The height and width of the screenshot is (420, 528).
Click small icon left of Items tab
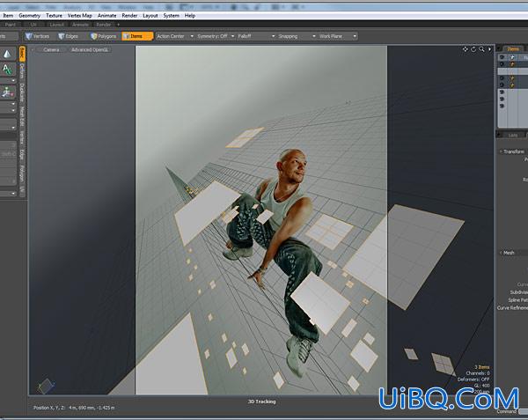(x=499, y=49)
